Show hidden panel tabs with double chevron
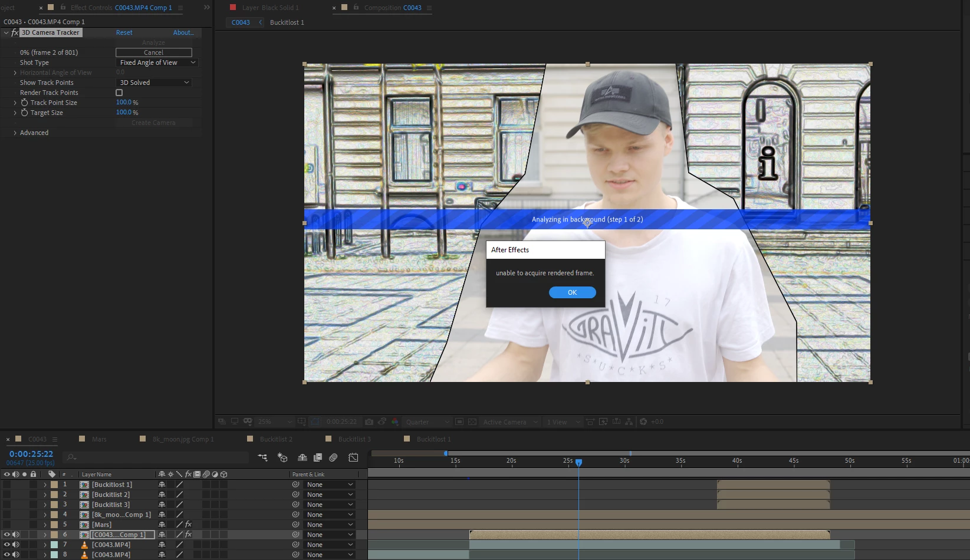Viewport: 970px width, 560px height. pyautogui.click(x=206, y=7)
